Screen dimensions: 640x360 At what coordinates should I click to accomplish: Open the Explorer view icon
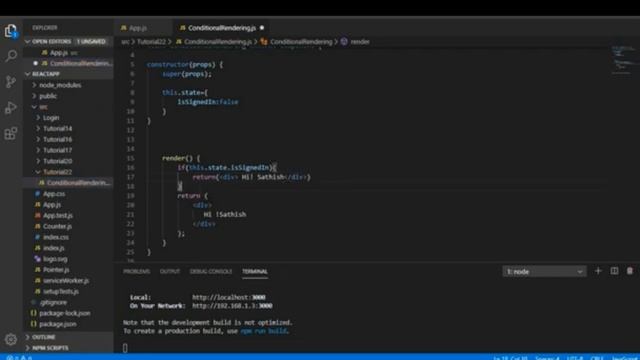[x=11, y=31]
